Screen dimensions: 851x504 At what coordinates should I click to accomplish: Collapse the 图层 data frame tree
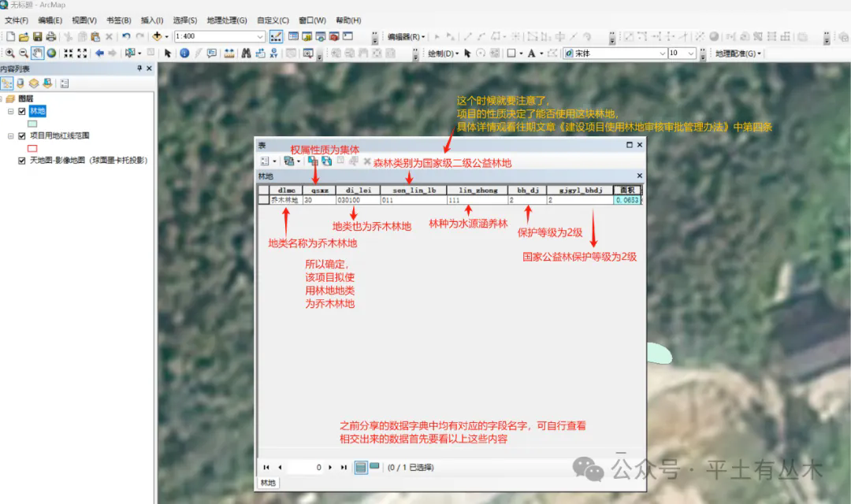point(2,99)
